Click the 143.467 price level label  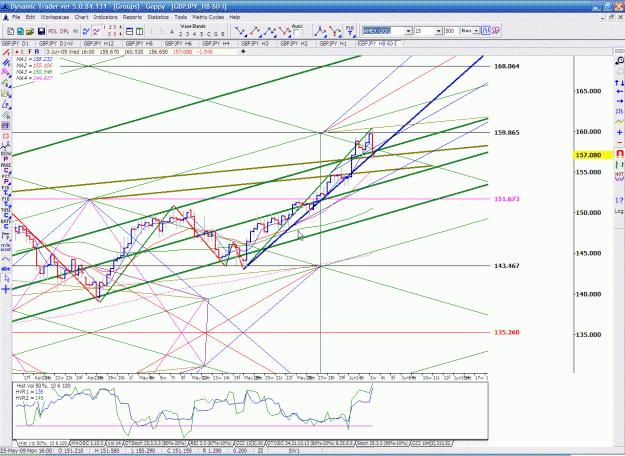click(x=507, y=266)
